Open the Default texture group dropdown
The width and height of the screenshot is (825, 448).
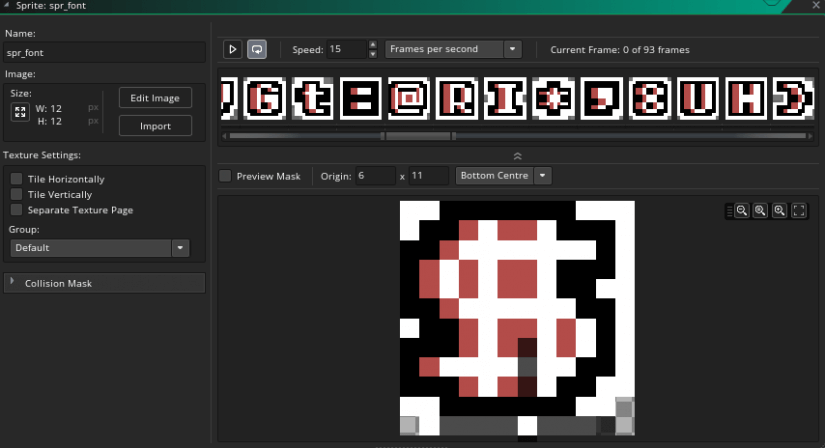[100, 248]
